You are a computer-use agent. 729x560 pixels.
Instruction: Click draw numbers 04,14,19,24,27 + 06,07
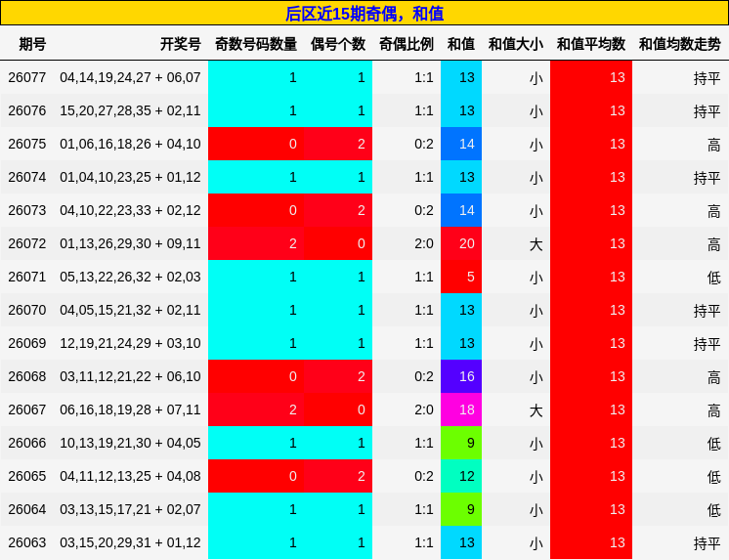[130, 77]
